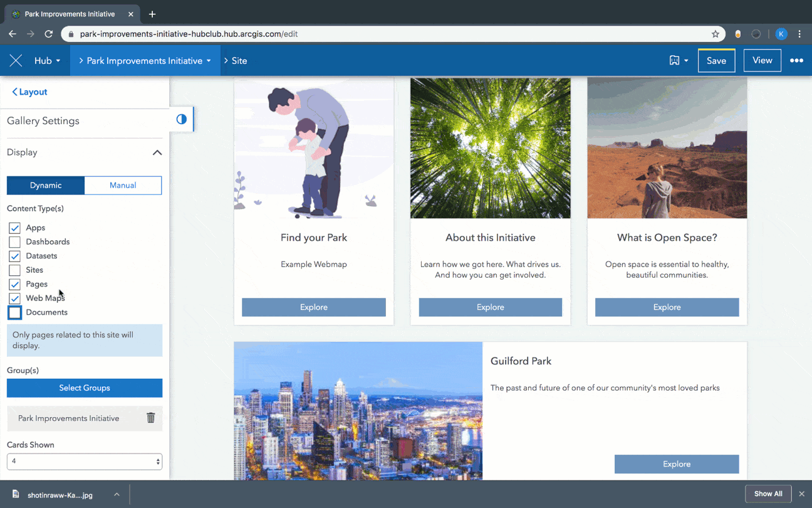Click Explore on the Guilford Park card

coord(677,464)
